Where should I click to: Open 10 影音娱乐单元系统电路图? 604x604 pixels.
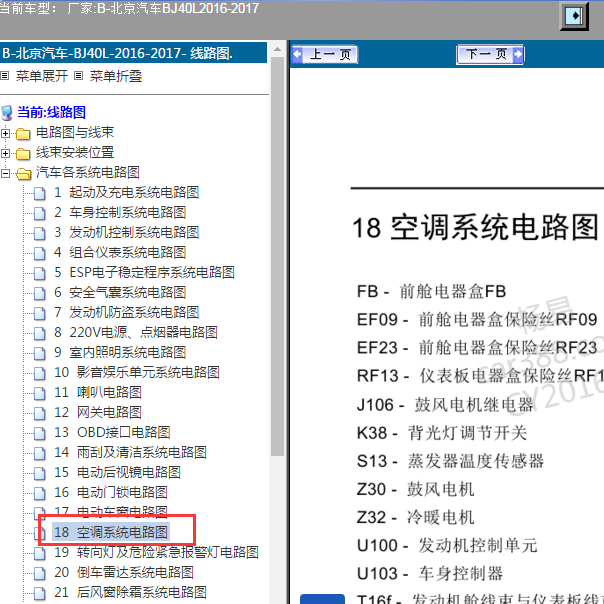137,372
